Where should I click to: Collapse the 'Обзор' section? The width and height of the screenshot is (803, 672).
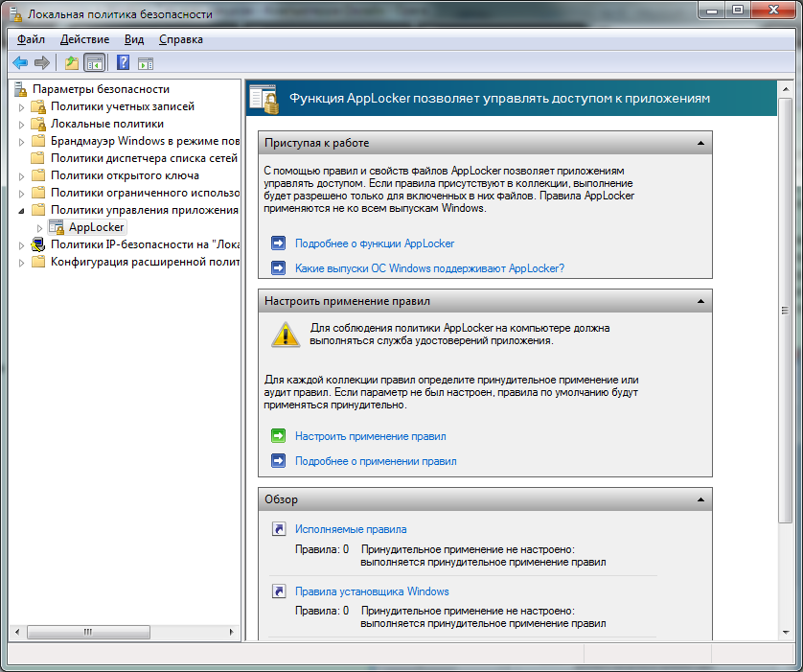tap(700, 499)
